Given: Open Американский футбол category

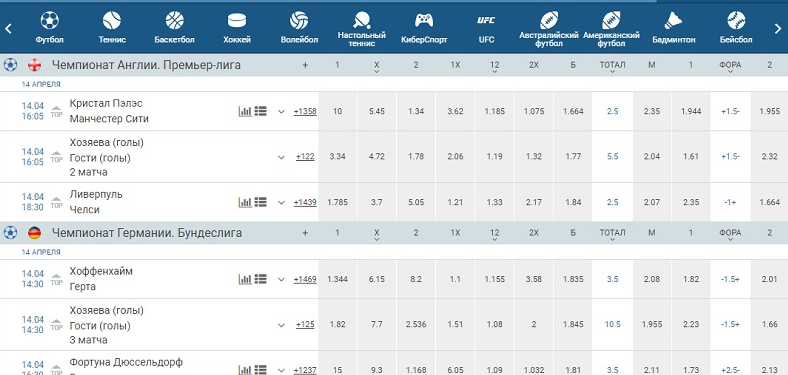Looking at the screenshot, I should click(x=611, y=29).
